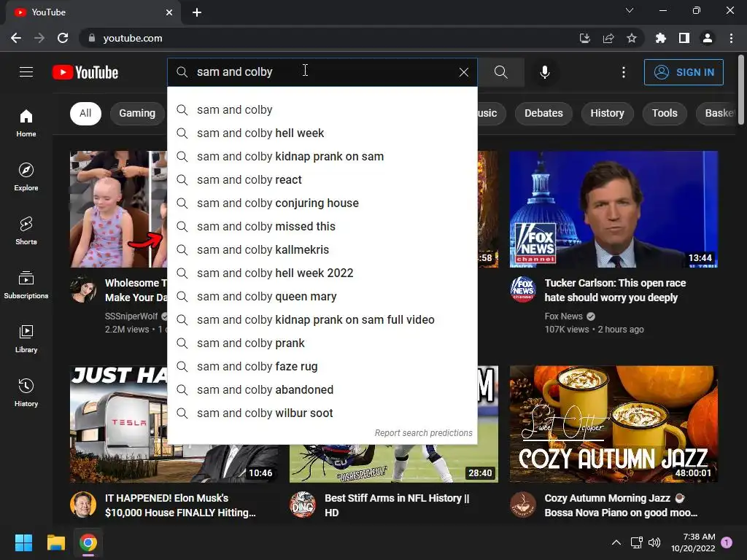747x560 pixels.
Task: Choose suggestion 'sam and colby kallmekris'
Action: click(322, 250)
